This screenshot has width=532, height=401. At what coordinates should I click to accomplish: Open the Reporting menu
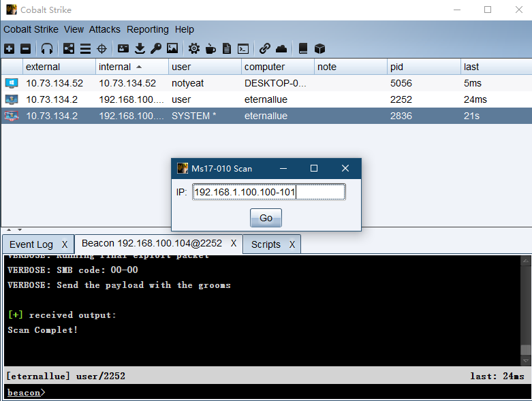point(148,29)
